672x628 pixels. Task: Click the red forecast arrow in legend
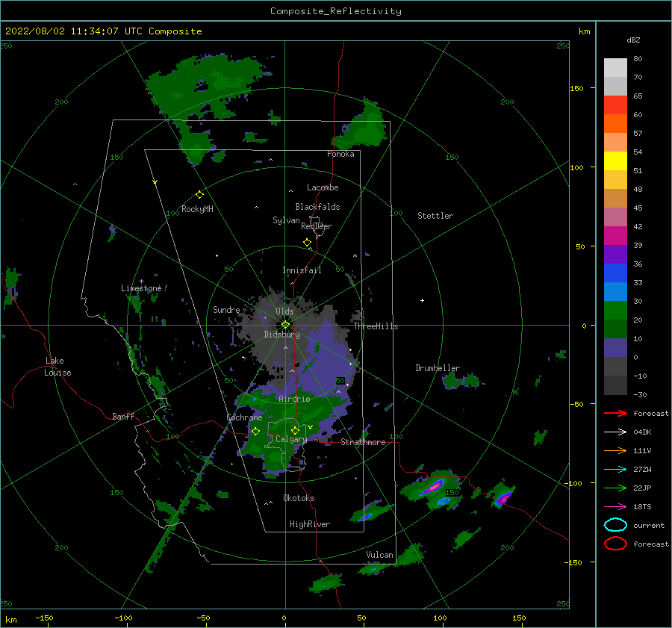point(615,413)
